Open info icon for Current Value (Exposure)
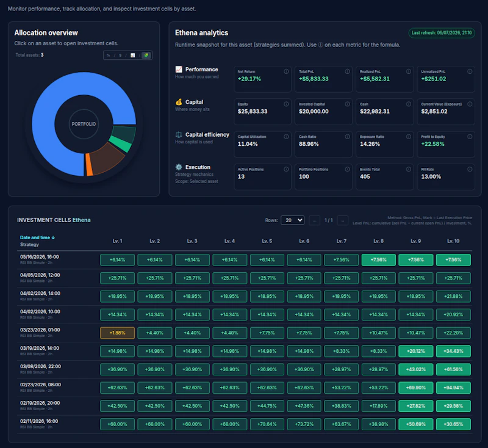This screenshot has height=448, width=488. [x=469, y=104]
